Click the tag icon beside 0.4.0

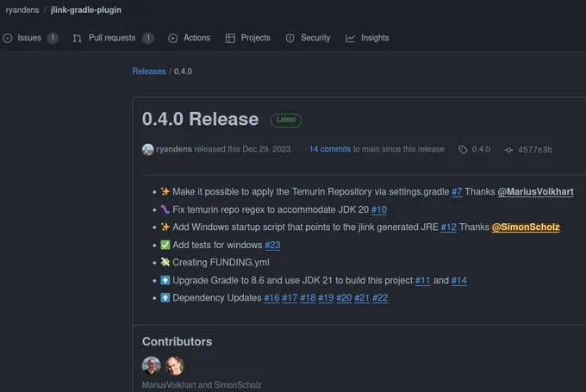pyautogui.click(x=463, y=150)
